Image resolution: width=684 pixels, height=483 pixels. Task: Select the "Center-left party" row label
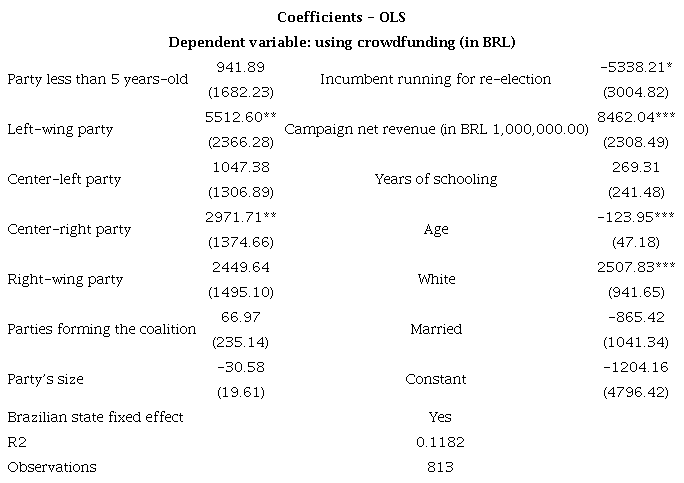pyautogui.click(x=64, y=179)
